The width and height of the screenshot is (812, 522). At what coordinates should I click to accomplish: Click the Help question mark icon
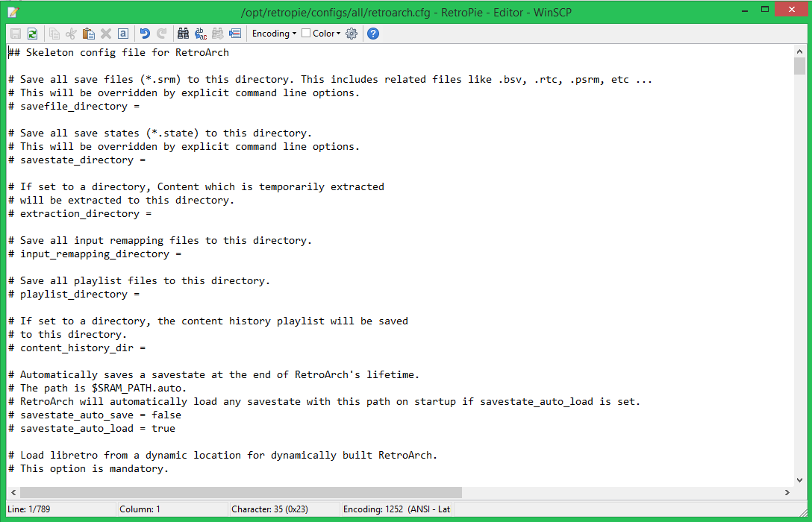372,34
